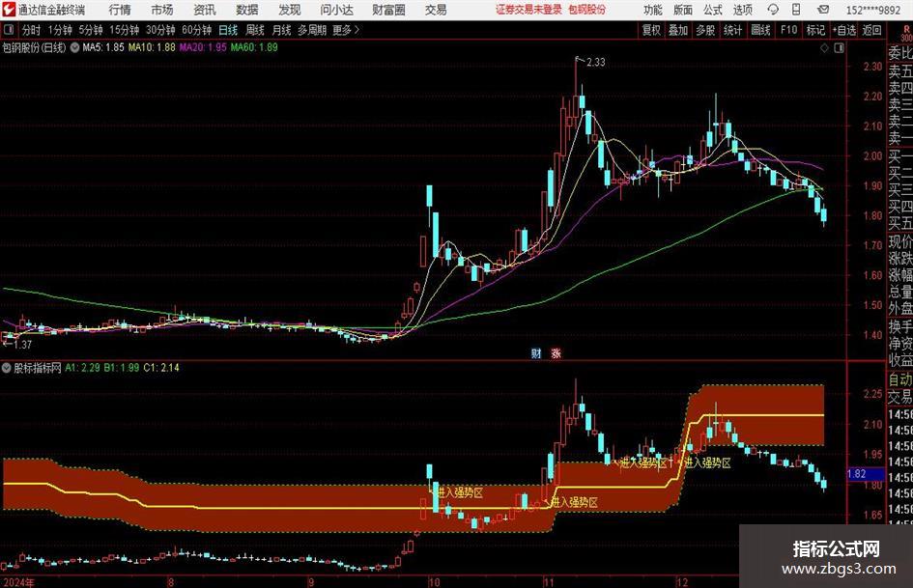
Task: Click the 标记 mark button
Action: tap(815, 30)
